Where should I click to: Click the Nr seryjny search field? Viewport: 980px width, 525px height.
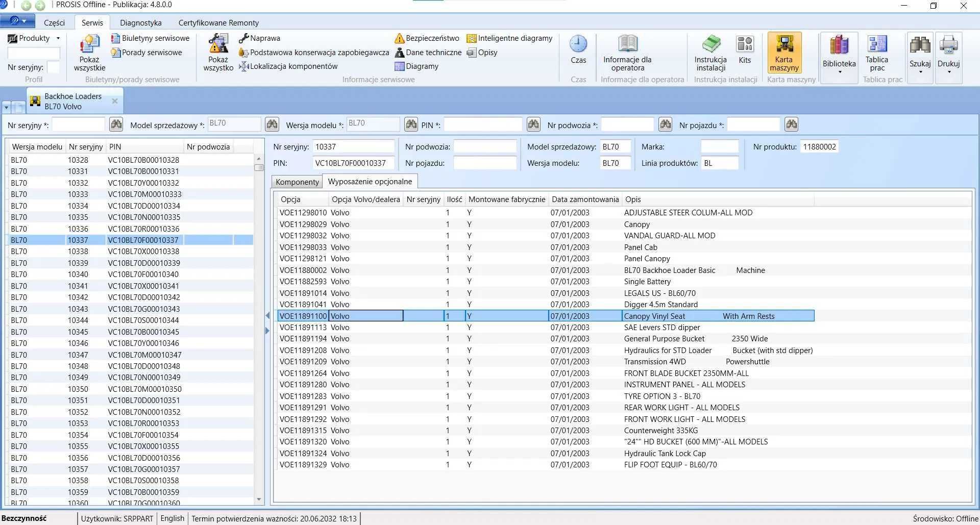tap(78, 124)
